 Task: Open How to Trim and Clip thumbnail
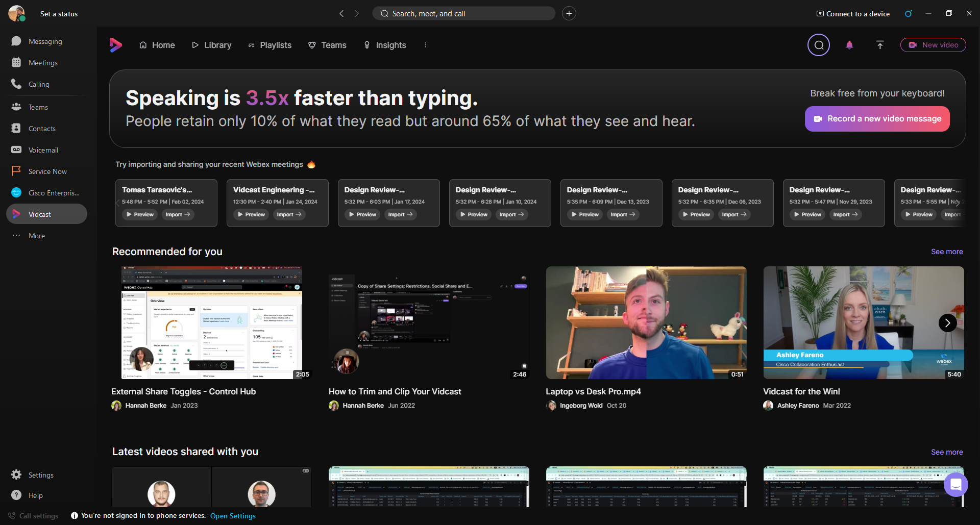click(429, 322)
